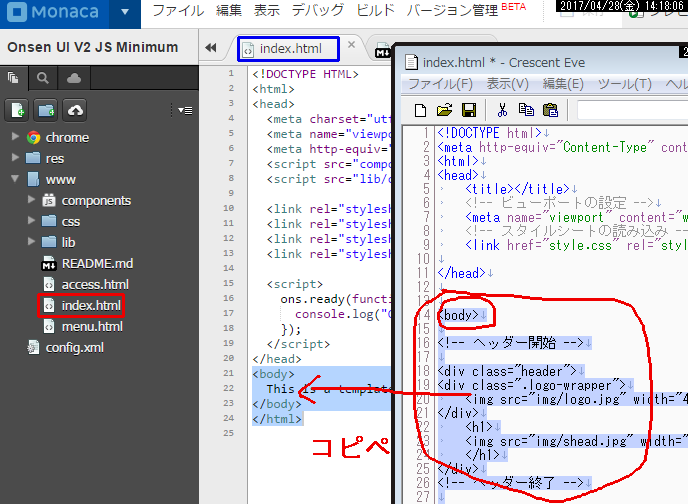This screenshot has height=504, width=688.
Task: Select the res folder label
Action: pos(55,158)
